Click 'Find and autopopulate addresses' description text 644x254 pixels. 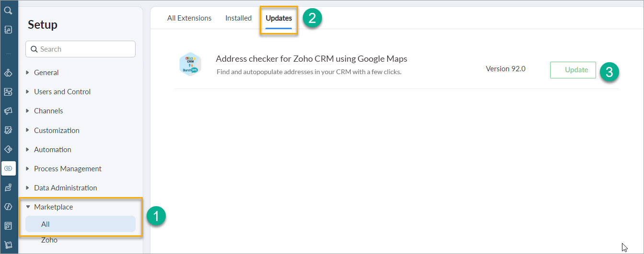pos(309,72)
